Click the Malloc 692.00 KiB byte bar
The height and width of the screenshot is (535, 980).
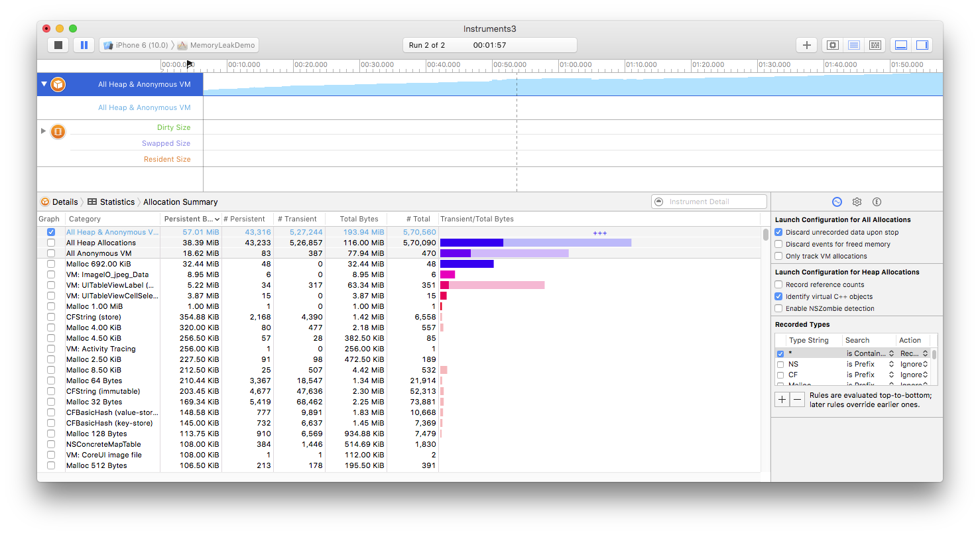click(x=467, y=264)
